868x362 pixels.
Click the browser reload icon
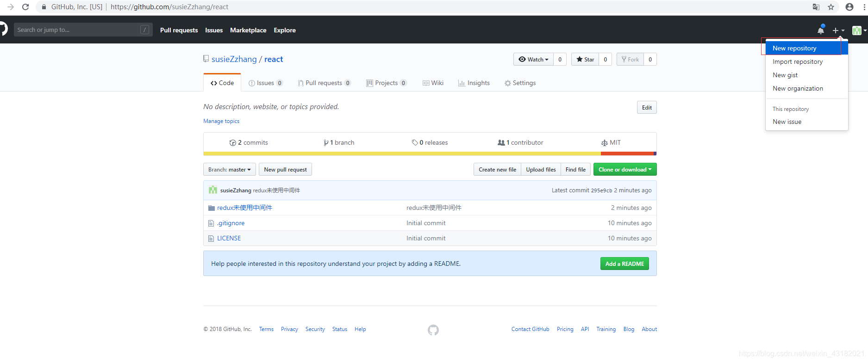(25, 7)
